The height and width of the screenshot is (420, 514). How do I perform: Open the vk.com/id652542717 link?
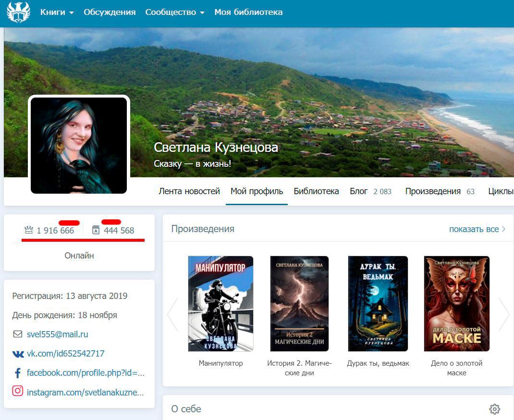click(x=65, y=353)
